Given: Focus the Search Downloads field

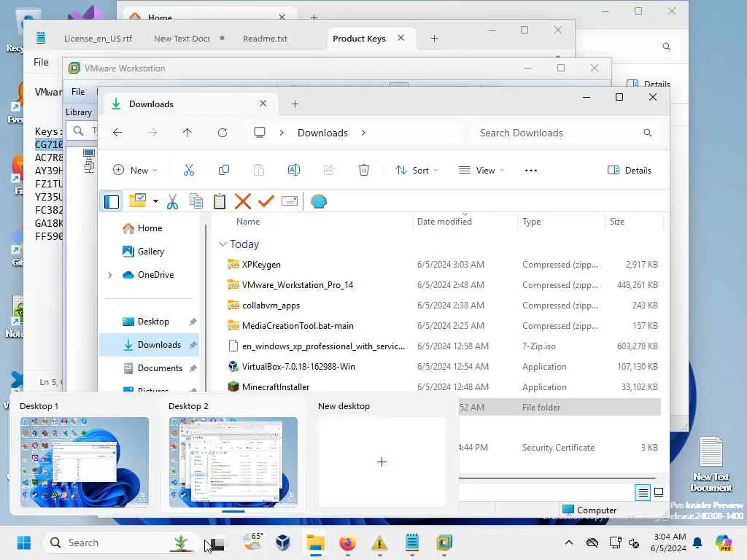Looking at the screenshot, I should click(x=565, y=133).
